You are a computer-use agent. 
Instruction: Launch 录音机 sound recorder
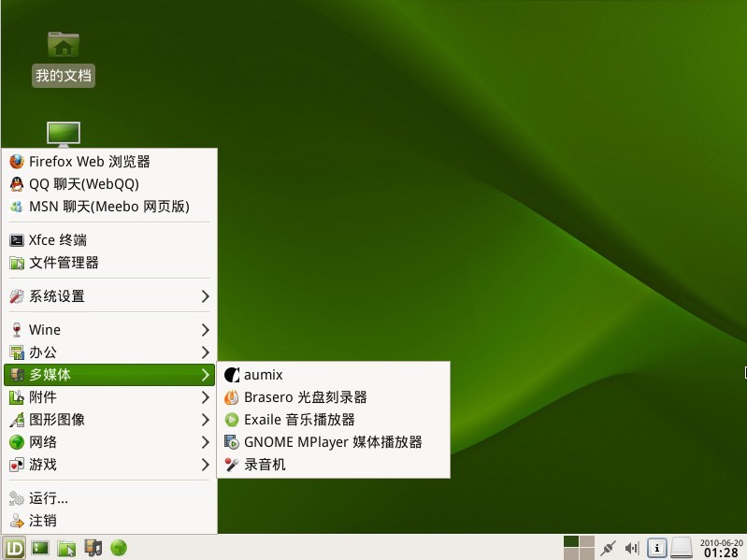pos(334,465)
